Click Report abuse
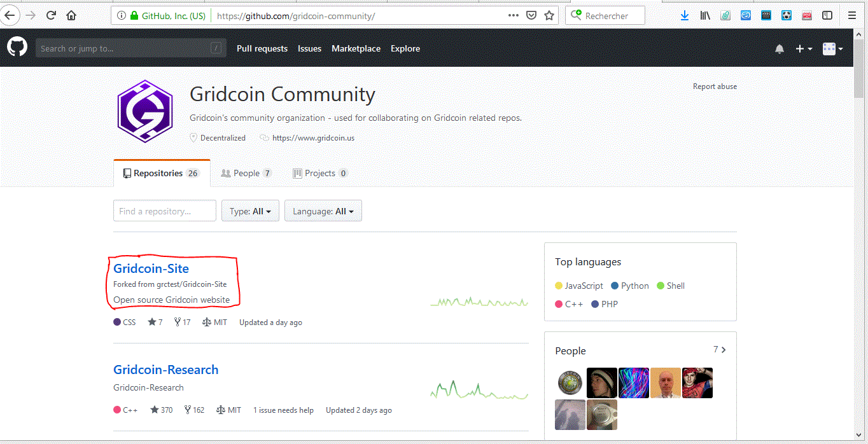Viewport: 868px width, 444px height. pyautogui.click(x=715, y=87)
